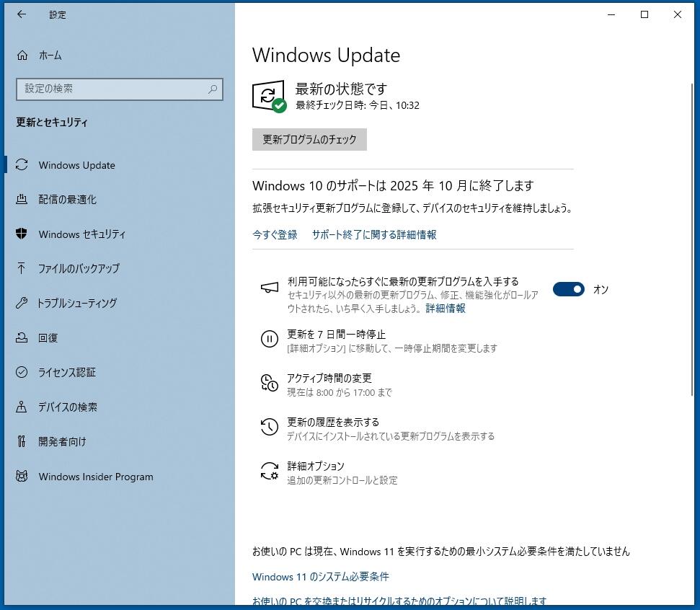Image resolution: width=700 pixels, height=610 pixels.
Task: Click the Windows セキュリティ shield icon
Action: 22,234
